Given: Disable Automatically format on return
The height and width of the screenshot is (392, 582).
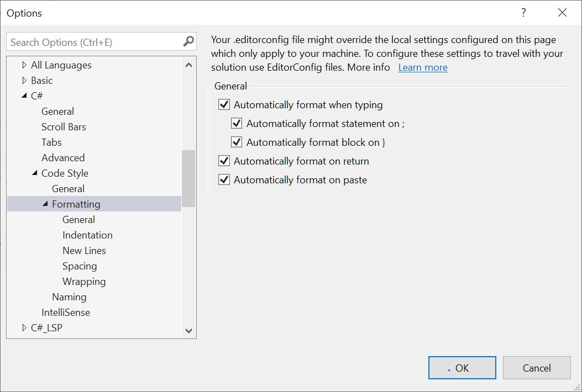Looking at the screenshot, I should [224, 161].
